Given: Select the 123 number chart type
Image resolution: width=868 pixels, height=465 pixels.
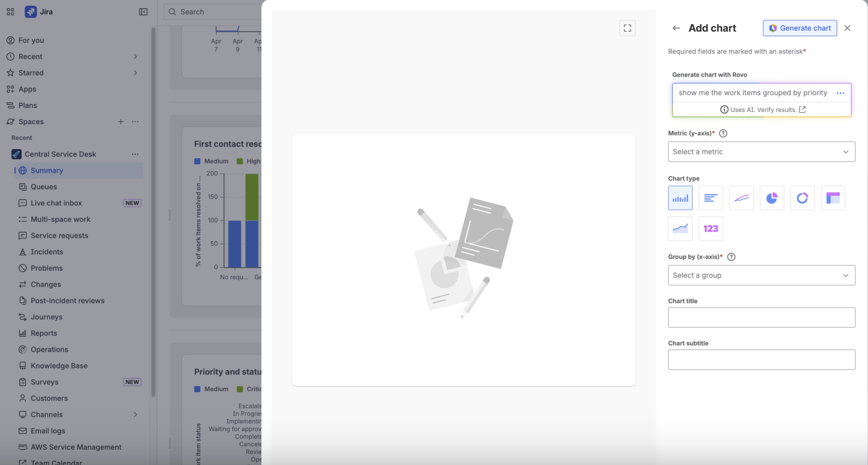Looking at the screenshot, I should click(x=711, y=228).
